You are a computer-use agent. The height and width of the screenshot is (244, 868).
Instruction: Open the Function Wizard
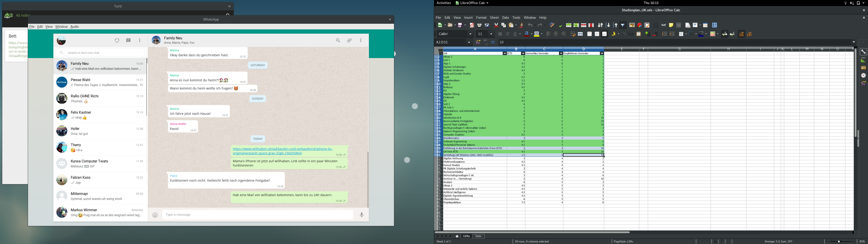click(x=478, y=42)
